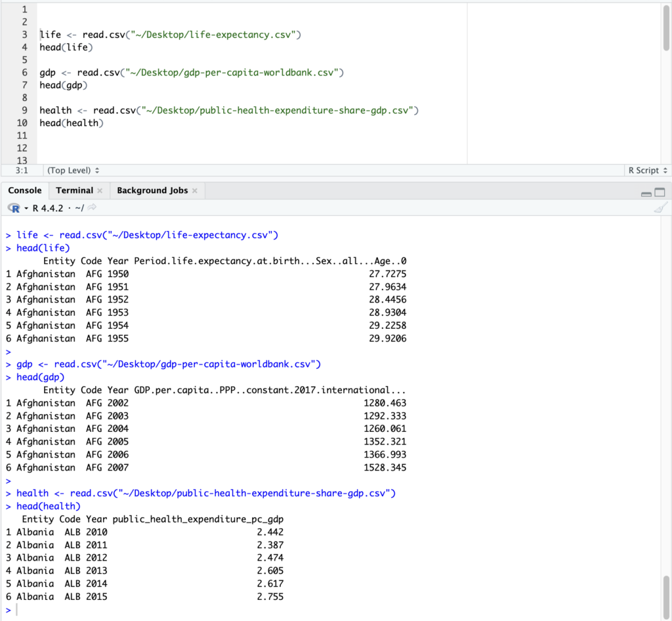Click line number 10 in the gutter
The height and width of the screenshot is (621, 672).
(x=22, y=123)
